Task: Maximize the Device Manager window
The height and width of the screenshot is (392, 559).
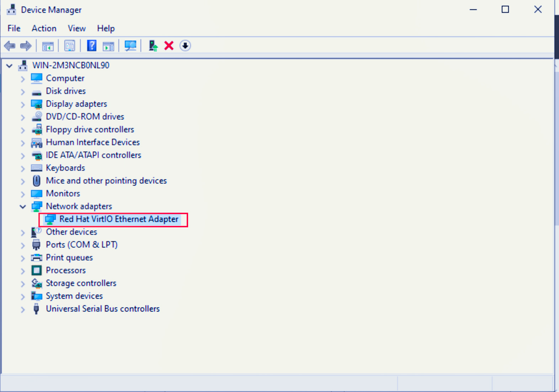Action: click(x=505, y=10)
